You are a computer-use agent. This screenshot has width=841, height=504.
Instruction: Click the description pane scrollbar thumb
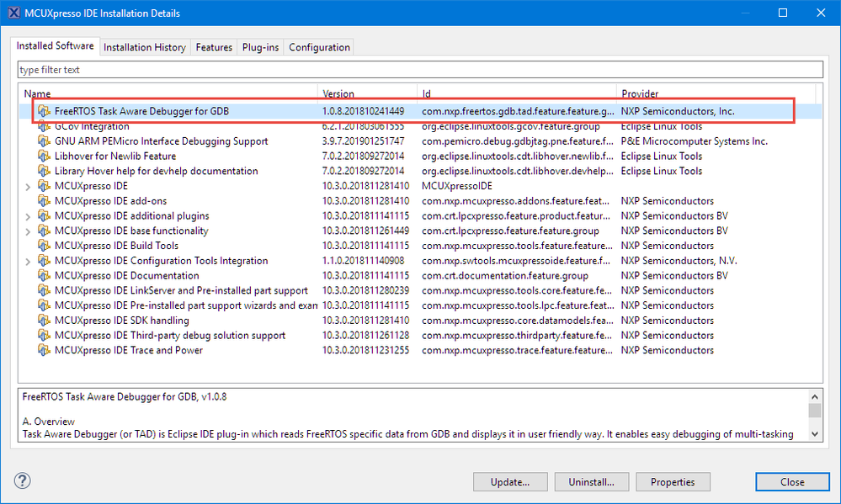815,411
